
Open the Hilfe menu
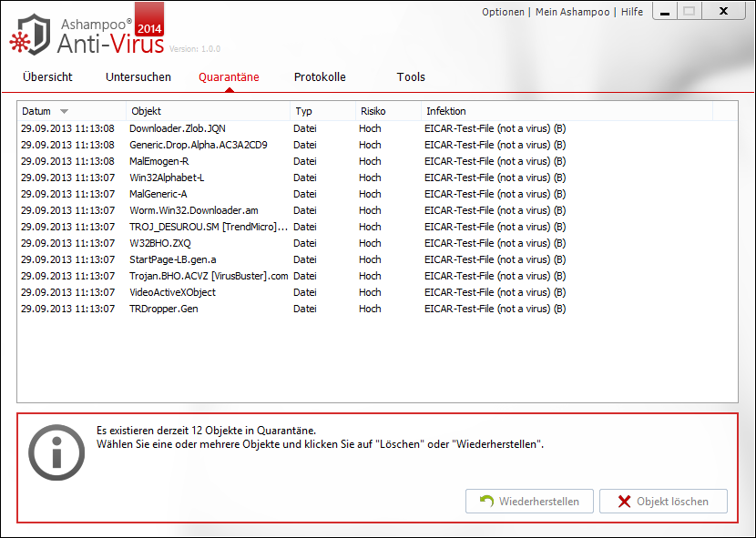631,12
